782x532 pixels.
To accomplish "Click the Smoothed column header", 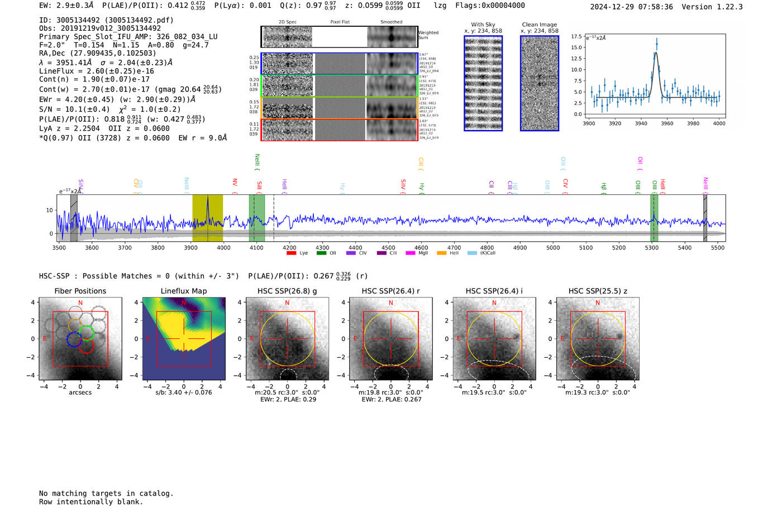I will (392, 22).
